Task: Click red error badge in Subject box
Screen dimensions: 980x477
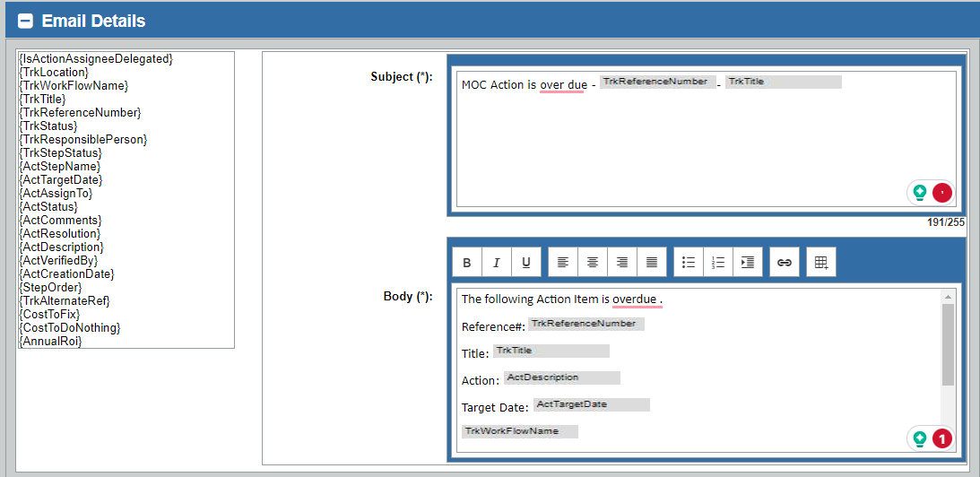Action: [941, 193]
